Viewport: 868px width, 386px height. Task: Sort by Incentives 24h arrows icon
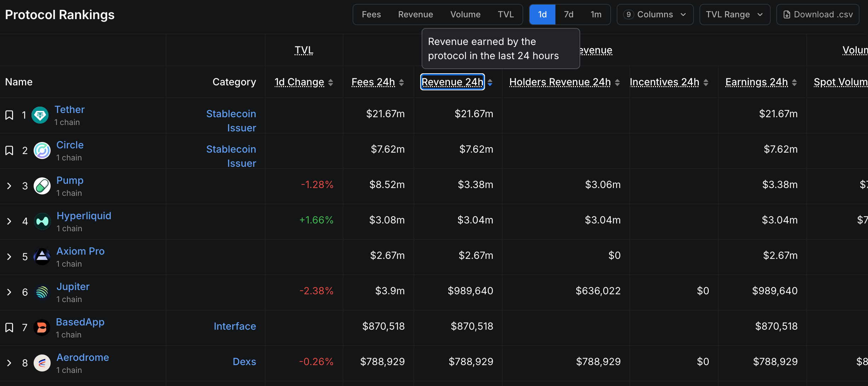tap(706, 83)
